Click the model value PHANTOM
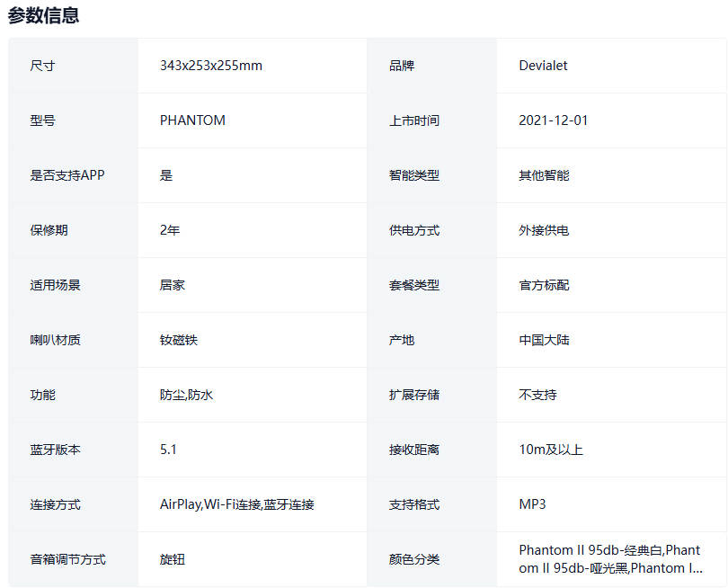This screenshot has height=588, width=728. pos(192,120)
